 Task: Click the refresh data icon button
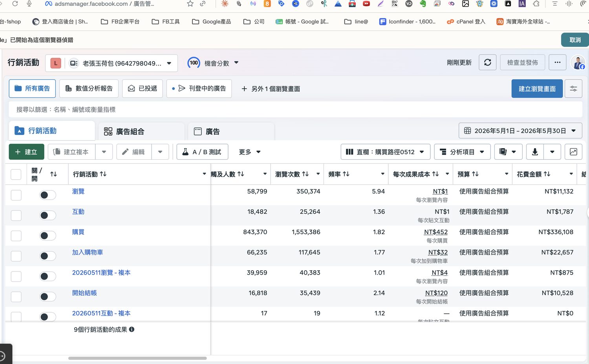tap(487, 62)
